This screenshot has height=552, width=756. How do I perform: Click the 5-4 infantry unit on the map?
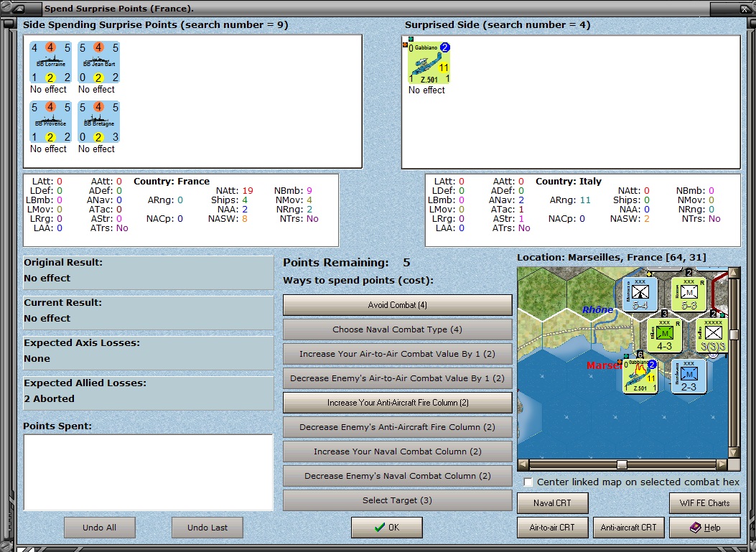coord(640,294)
